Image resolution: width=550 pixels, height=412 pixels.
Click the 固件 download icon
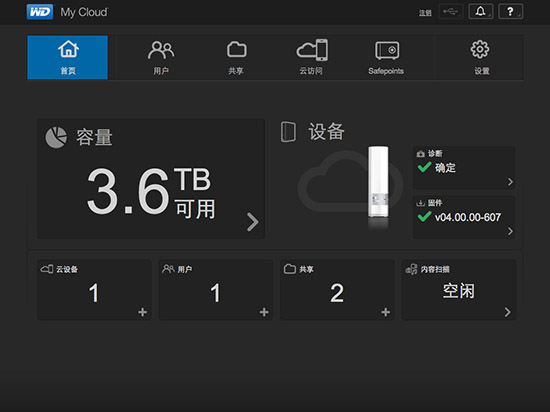point(420,203)
